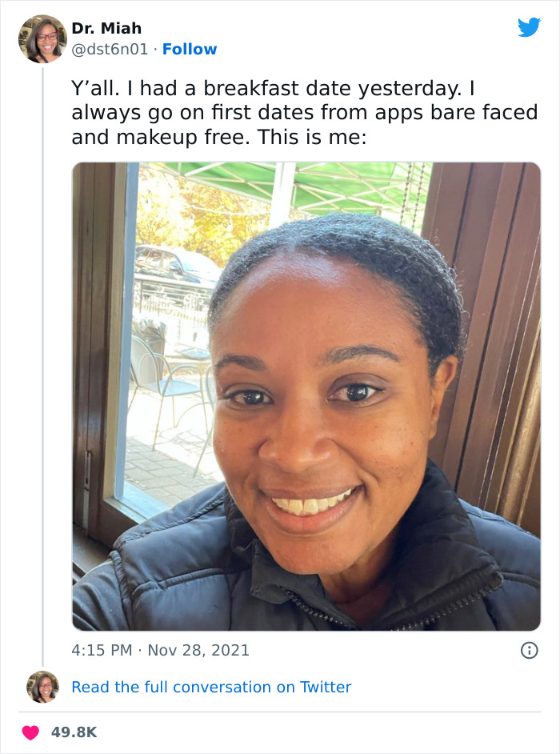
Task: Click the Follow button
Action: [190, 49]
